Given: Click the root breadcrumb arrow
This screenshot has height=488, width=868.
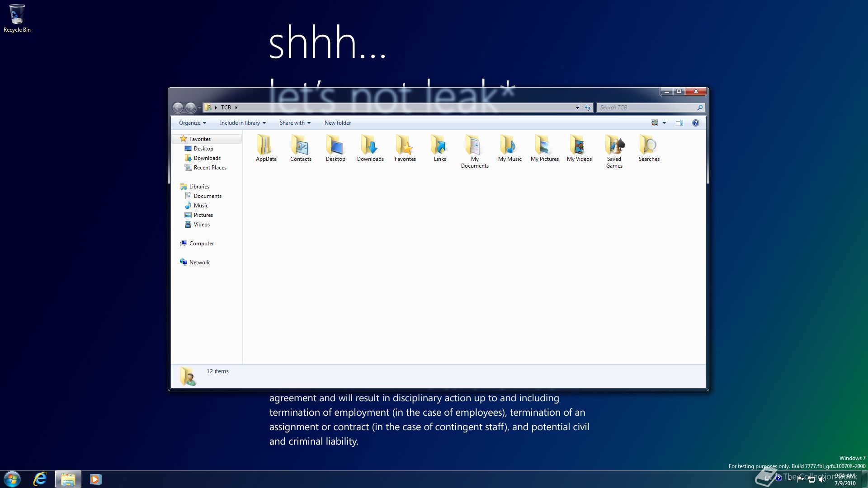Looking at the screenshot, I should (x=216, y=108).
